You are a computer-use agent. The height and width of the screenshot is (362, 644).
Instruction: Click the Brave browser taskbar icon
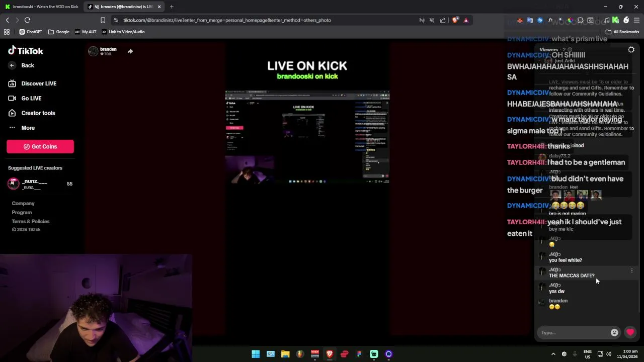pyautogui.click(x=330, y=354)
